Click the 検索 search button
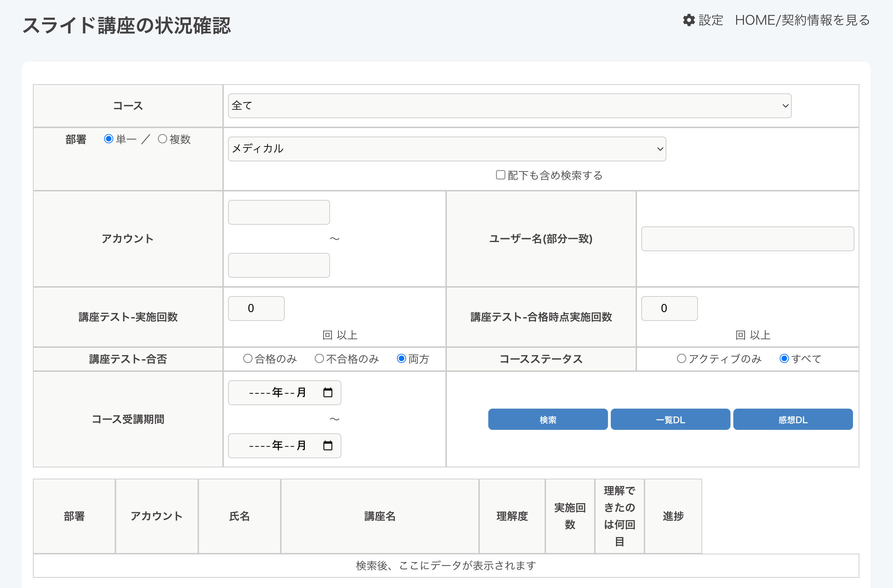Viewport: 893px width, 588px height. 547,419
